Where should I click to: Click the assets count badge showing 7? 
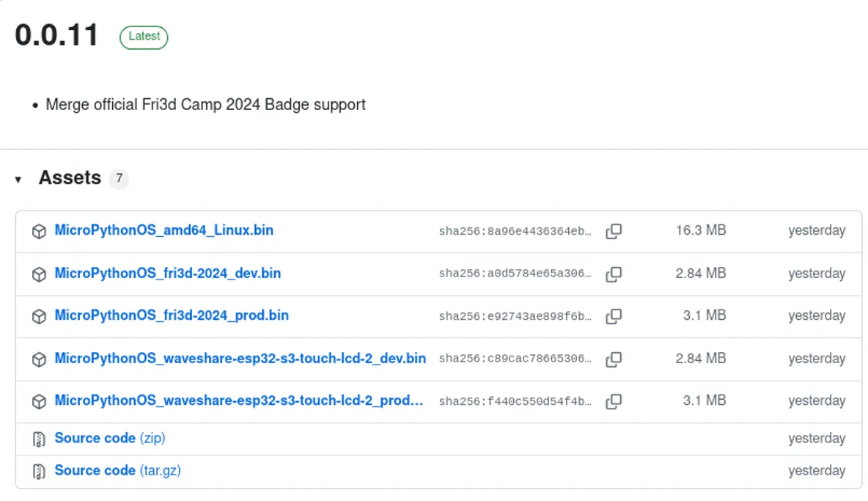119,178
